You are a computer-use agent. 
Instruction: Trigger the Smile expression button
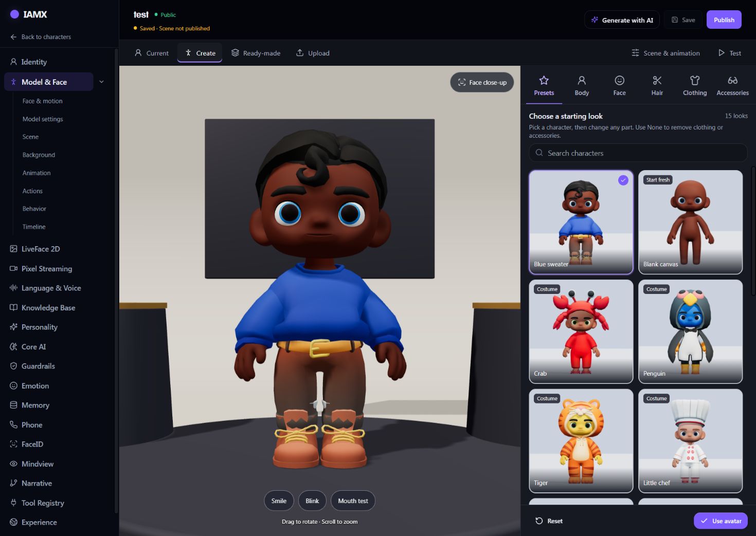click(x=279, y=501)
